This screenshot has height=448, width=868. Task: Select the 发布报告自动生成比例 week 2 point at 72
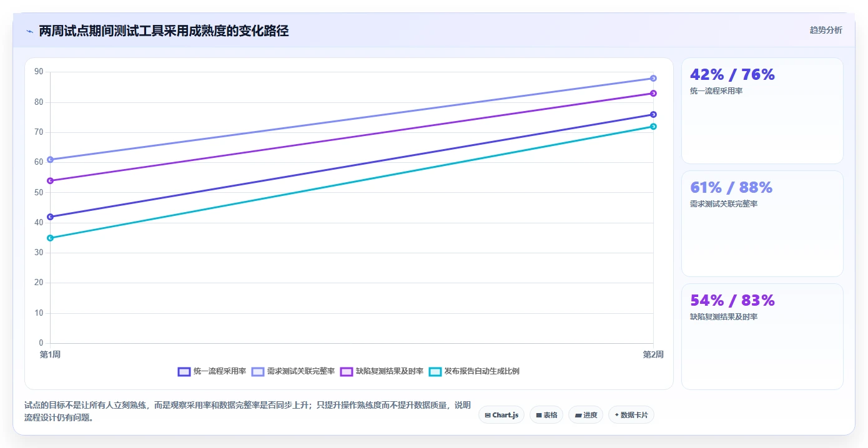(x=653, y=127)
